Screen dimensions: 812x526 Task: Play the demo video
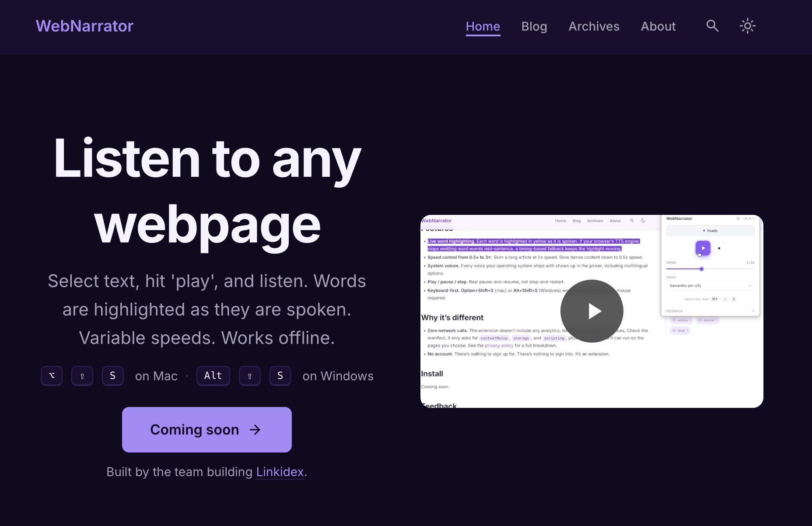[x=591, y=311]
